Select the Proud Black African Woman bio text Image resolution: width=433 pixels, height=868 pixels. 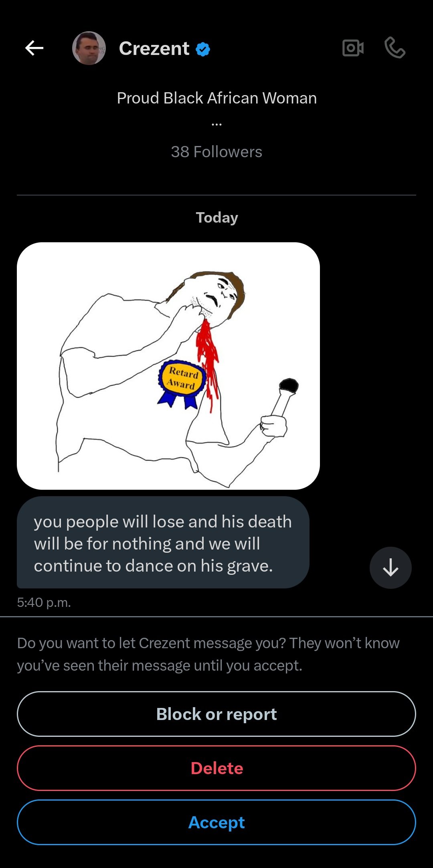click(x=216, y=98)
